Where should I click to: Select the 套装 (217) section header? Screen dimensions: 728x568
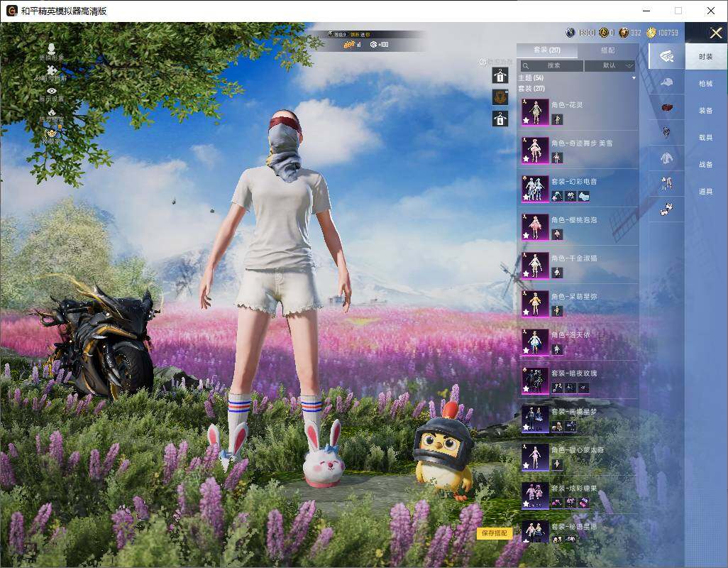(531, 88)
